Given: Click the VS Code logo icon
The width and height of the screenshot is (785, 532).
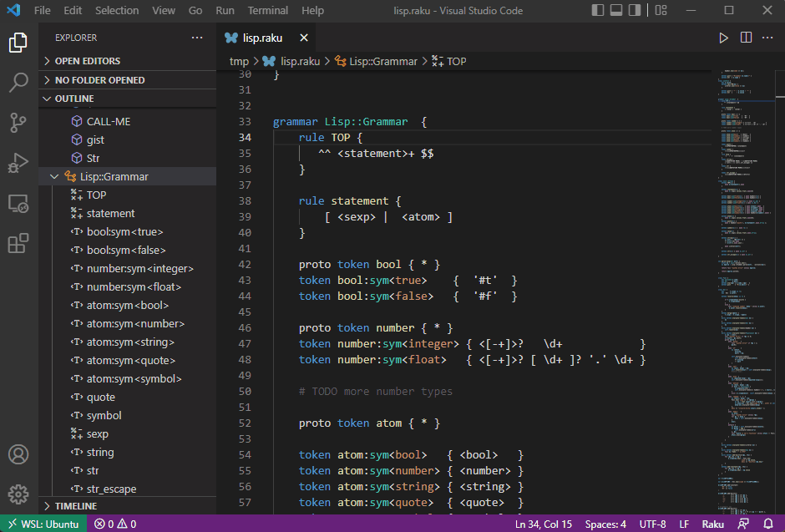Looking at the screenshot, I should click(13, 10).
